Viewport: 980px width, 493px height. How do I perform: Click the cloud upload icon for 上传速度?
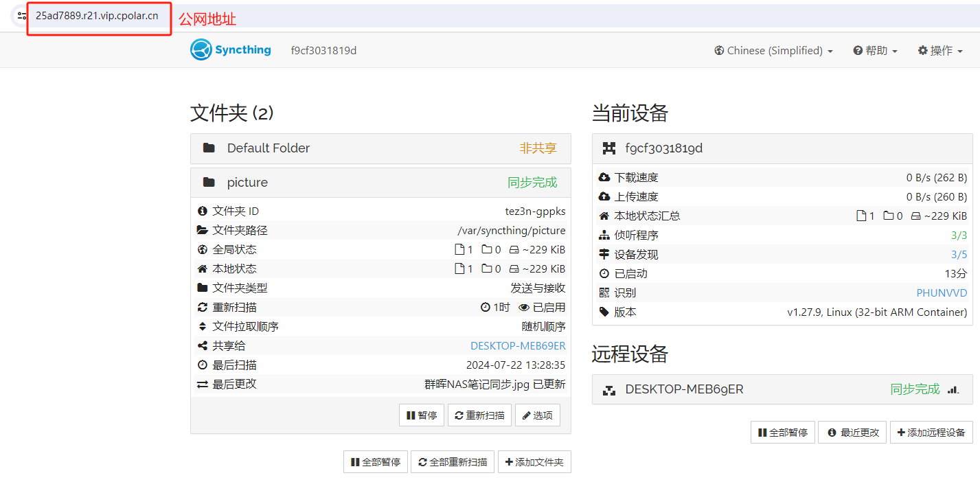tap(604, 196)
